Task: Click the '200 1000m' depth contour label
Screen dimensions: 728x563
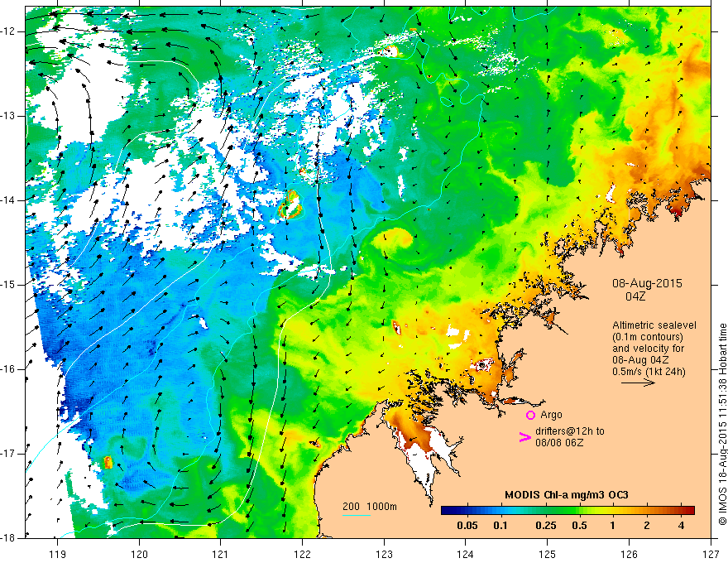Action: coord(370,507)
